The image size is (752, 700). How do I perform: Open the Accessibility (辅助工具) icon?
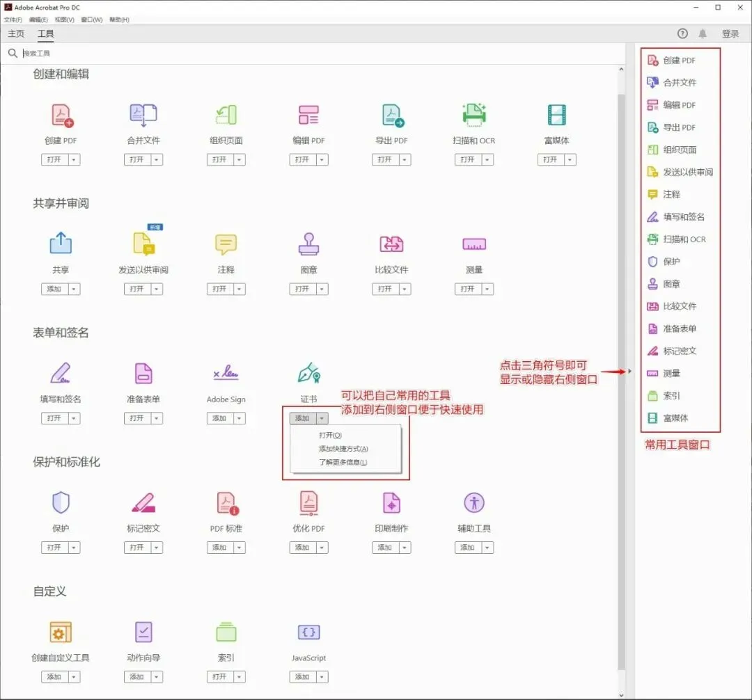click(x=474, y=502)
